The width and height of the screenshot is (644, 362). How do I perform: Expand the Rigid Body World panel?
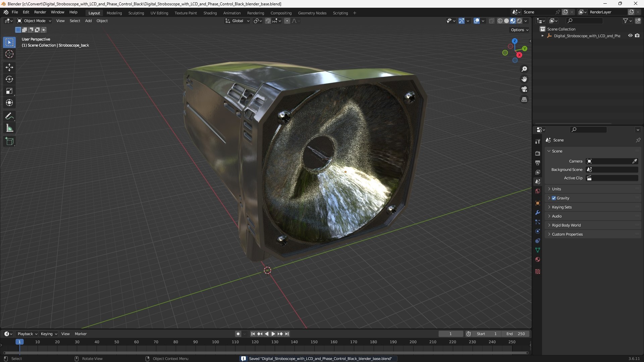(566, 225)
